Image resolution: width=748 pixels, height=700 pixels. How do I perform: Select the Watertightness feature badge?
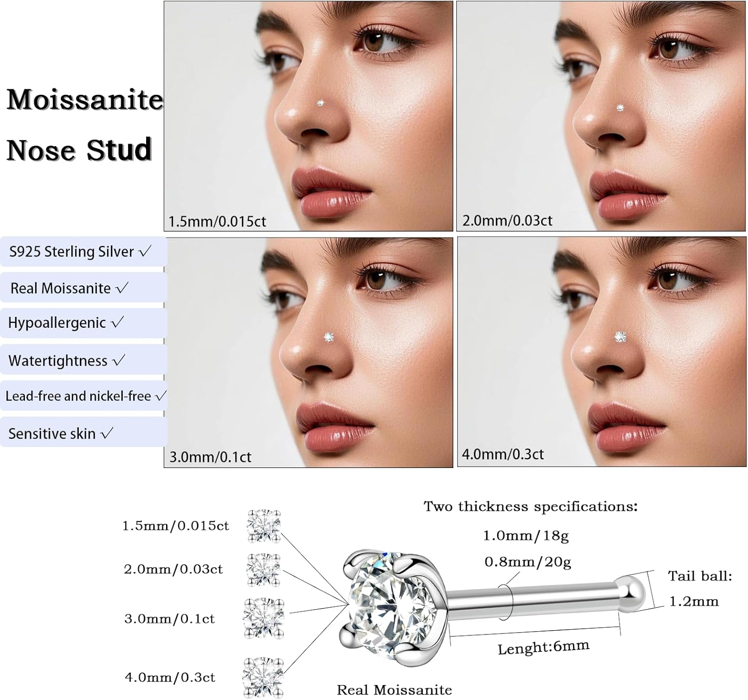(83, 360)
